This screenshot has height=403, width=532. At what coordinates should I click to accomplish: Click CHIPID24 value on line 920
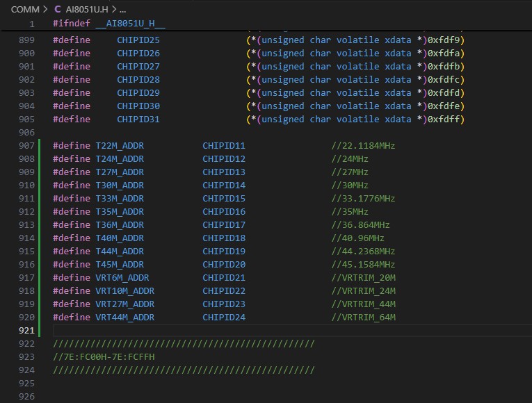coord(224,318)
